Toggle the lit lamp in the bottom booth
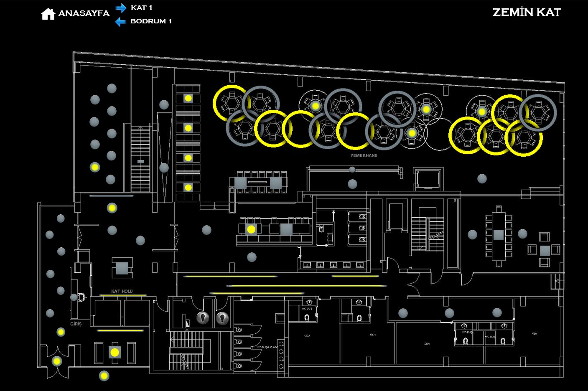This screenshot has width=588, height=391. 188,188
